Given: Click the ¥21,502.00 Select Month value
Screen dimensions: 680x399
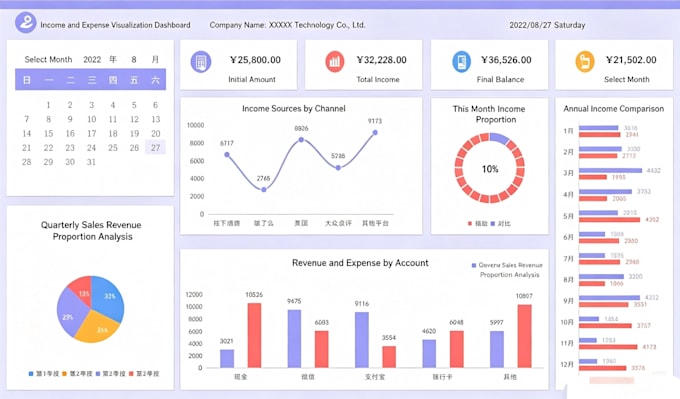Looking at the screenshot, I should pos(631,60).
